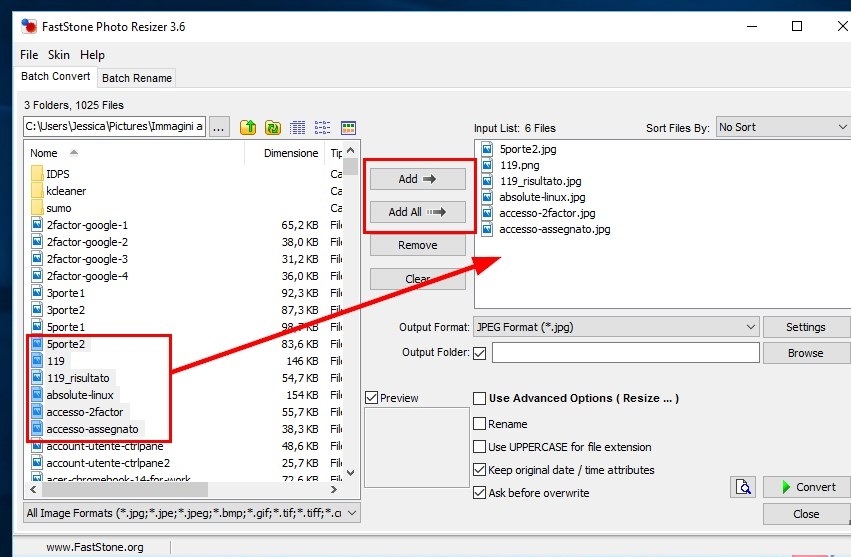Image resolution: width=852 pixels, height=557 pixels.
Task: Click the conversion preview magnifier icon
Action: tap(743, 486)
